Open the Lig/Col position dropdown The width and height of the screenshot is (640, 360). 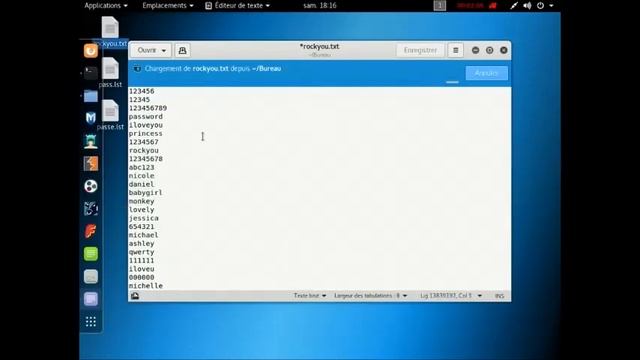tap(451, 296)
